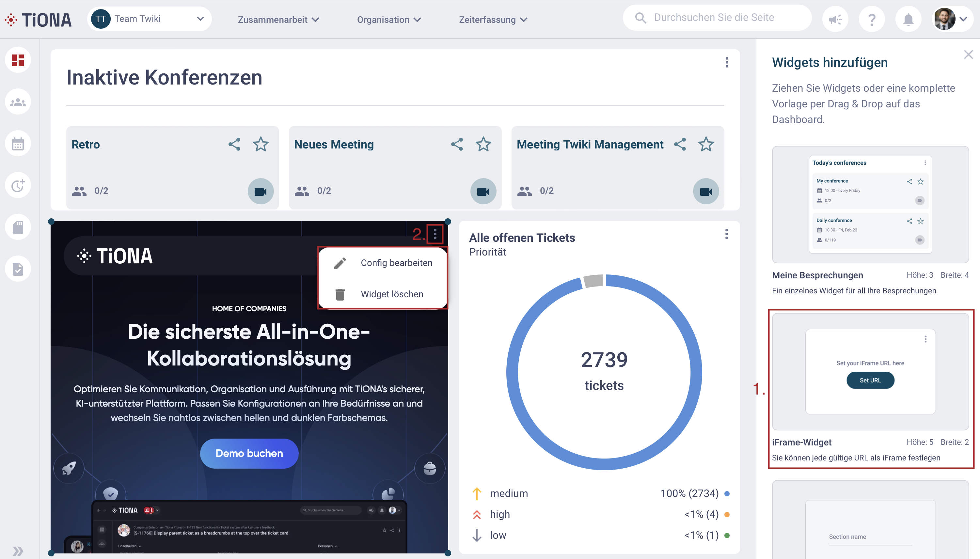
Task: Click the orange high color dot in legend
Action: tap(727, 515)
